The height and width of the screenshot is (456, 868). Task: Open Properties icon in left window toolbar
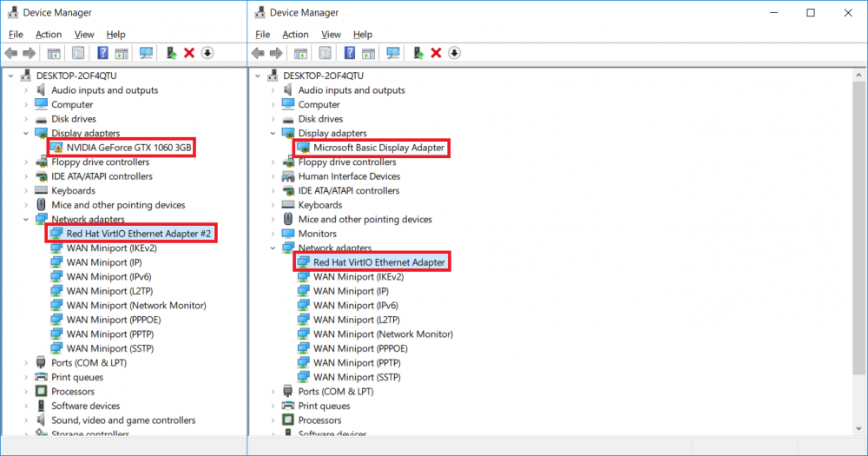click(x=78, y=53)
